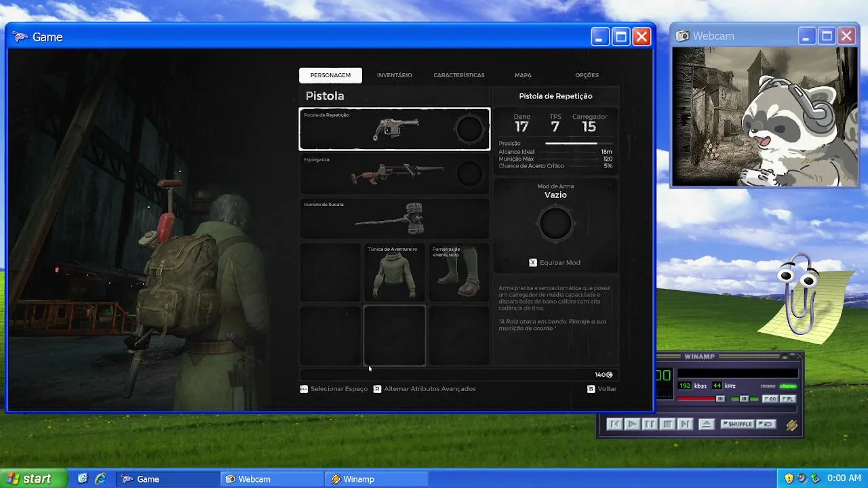This screenshot has width=868, height=488.
Task: Click the Winamp volume slider handle
Action: pyautogui.click(x=720, y=399)
